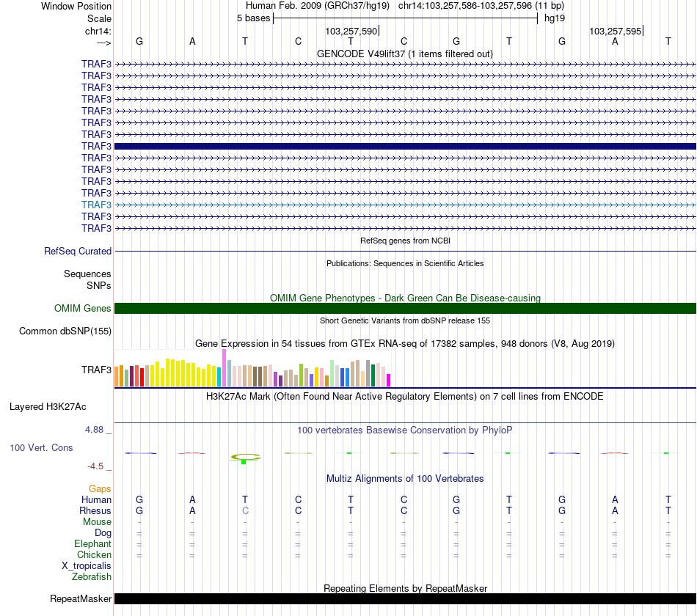Image resolution: width=697 pixels, height=616 pixels.
Task: Click the black RepeatMasker bar
Action: tap(405, 599)
